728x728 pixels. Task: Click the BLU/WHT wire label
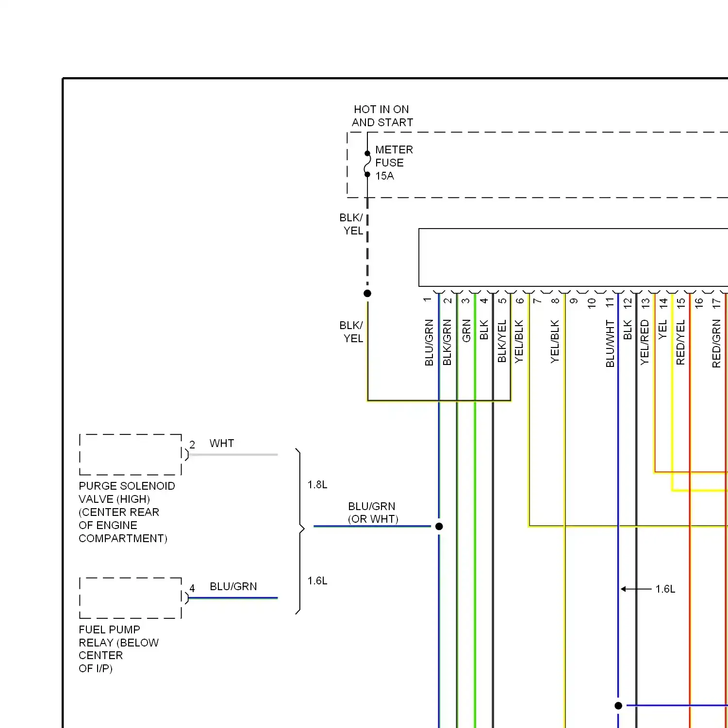click(x=610, y=344)
